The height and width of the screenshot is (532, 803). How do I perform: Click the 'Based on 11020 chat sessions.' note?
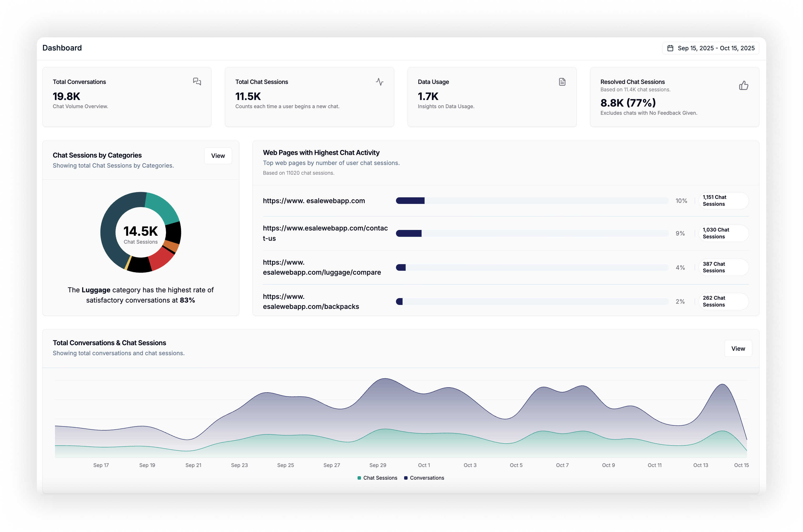[299, 173]
